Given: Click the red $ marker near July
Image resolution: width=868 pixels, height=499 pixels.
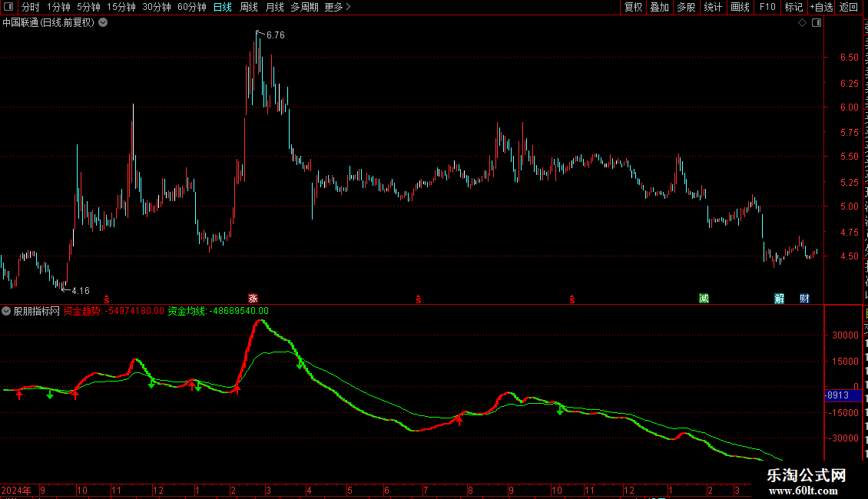Looking at the screenshot, I should pyautogui.click(x=419, y=299).
